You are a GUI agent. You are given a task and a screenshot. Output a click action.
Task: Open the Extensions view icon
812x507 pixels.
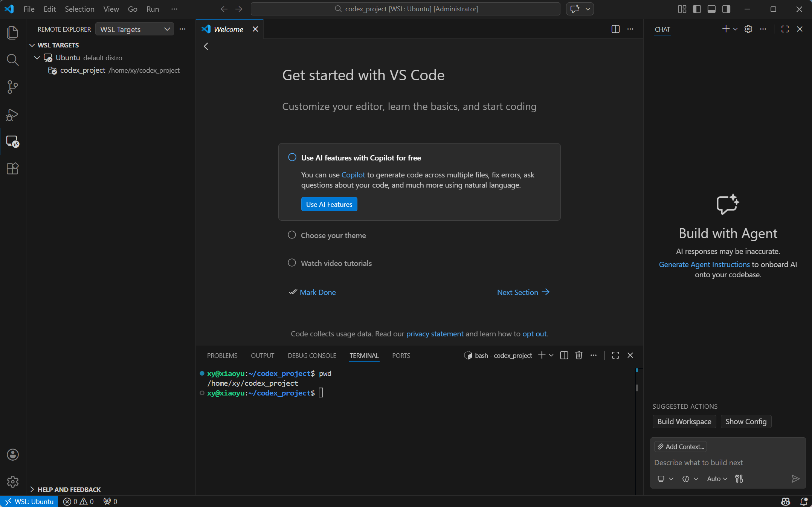coord(12,168)
